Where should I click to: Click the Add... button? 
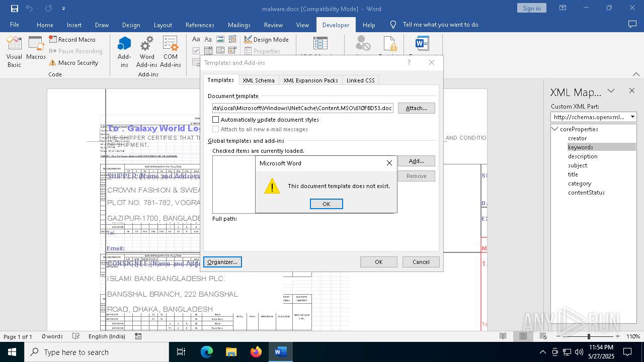click(417, 161)
